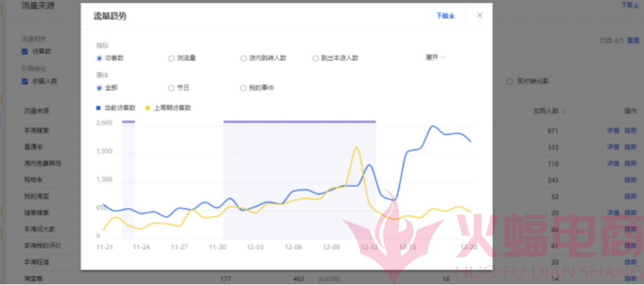The width and height of the screenshot is (644, 285).
Task: Click the 11-30 date label on chart axis
Action: 217,247
